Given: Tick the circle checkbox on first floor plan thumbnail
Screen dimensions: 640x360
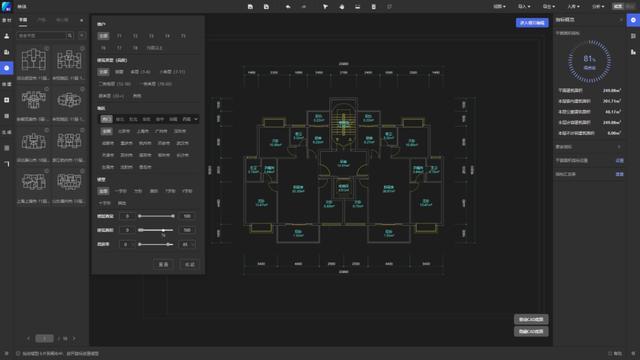Looking at the screenshot, I should [47, 49].
